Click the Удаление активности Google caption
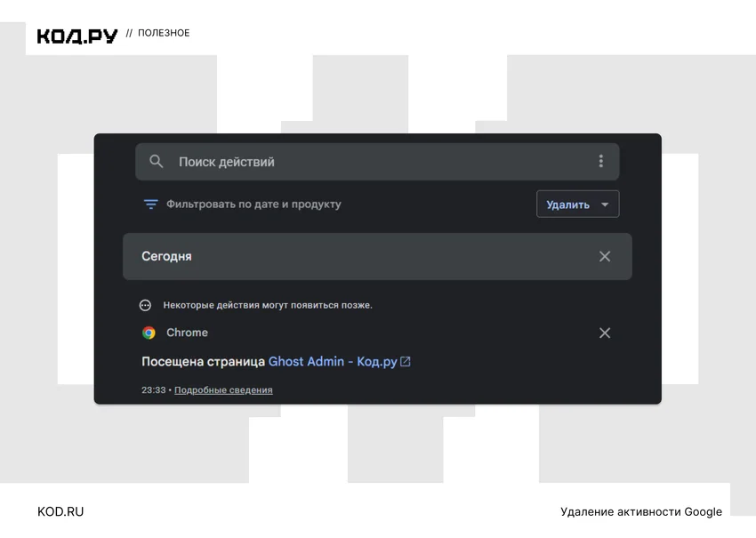The height and width of the screenshot is (538, 756). [x=641, y=511]
